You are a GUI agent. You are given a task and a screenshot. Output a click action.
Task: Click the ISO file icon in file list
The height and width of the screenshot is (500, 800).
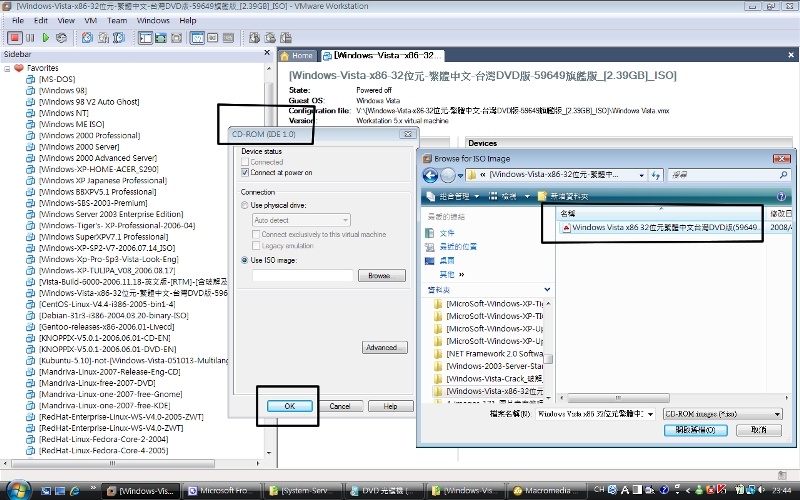(x=566, y=228)
